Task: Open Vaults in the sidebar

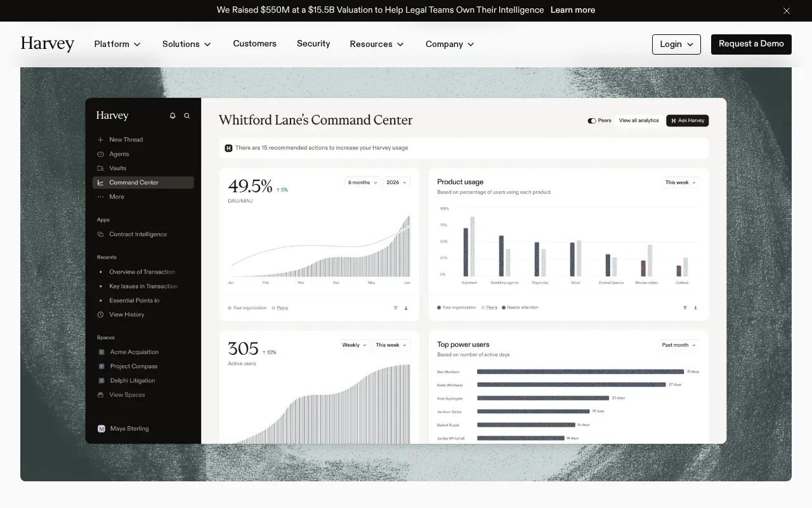Action: (117, 168)
